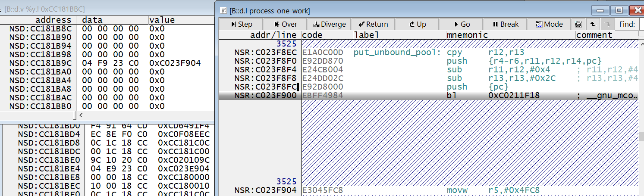Click the window icon of the d.v memory dump

click(x=1, y=9)
